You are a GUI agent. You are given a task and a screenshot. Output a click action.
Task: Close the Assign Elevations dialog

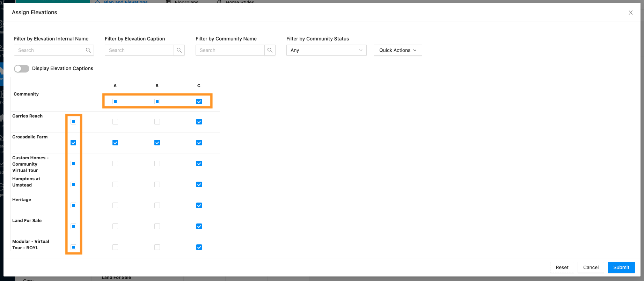pos(630,13)
